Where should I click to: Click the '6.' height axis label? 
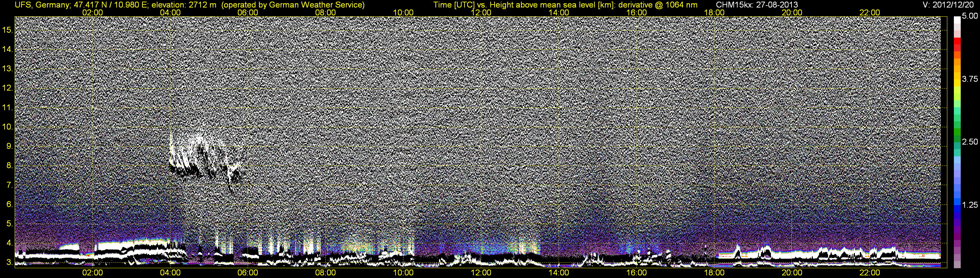click(x=9, y=204)
